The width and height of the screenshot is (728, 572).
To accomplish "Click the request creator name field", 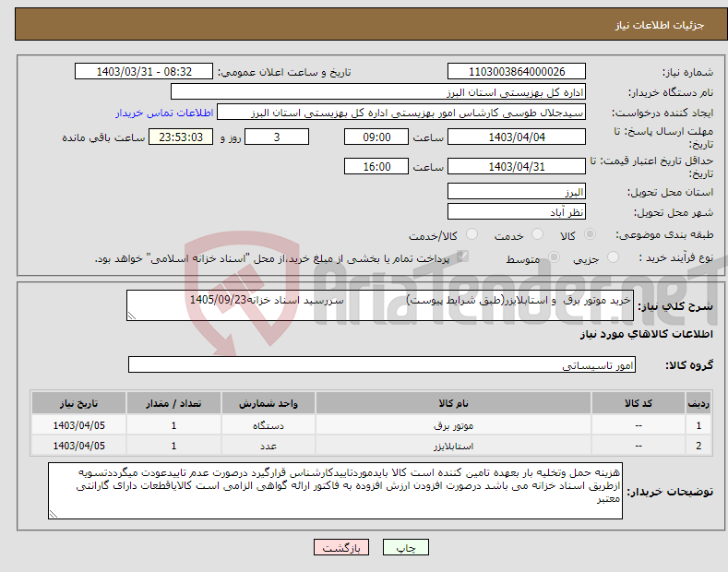I will point(401,113).
